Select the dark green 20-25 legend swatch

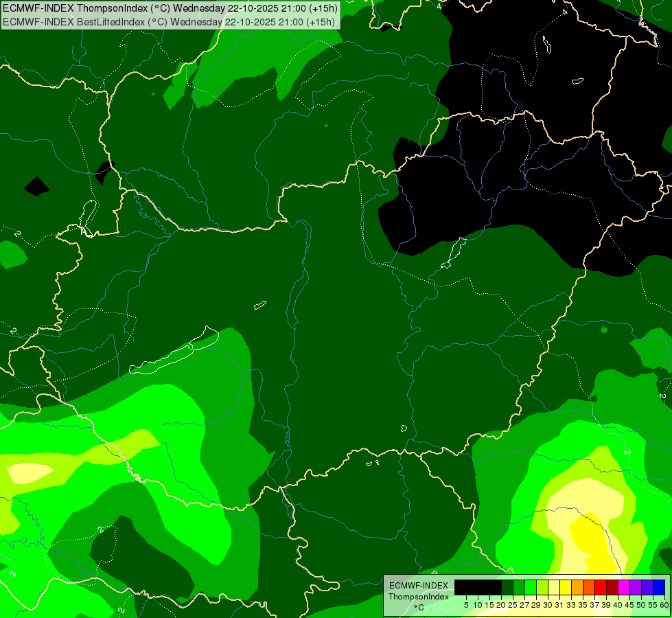pos(507,587)
